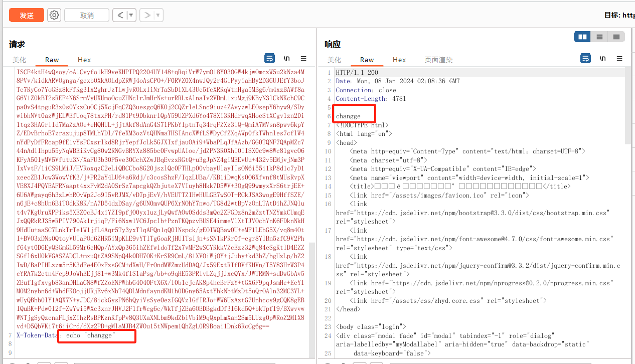Click the HTTP/1.1 200 status line
Viewport: 635px width, 364px height.
pyautogui.click(x=357, y=73)
